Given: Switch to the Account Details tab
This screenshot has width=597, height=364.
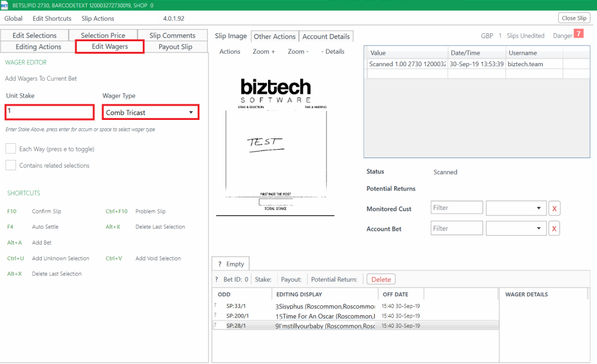Looking at the screenshot, I should pyautogui.click(x=326, y=36).
